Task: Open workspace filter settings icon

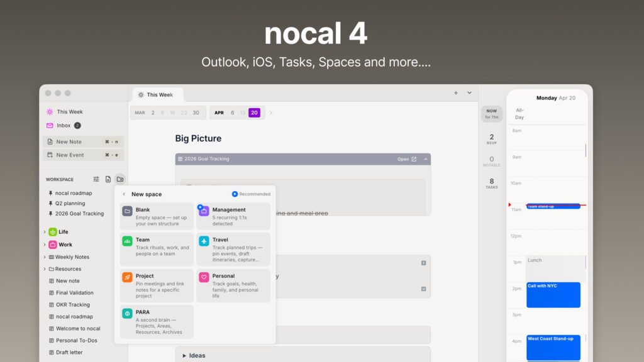Action: coord(96,179)
